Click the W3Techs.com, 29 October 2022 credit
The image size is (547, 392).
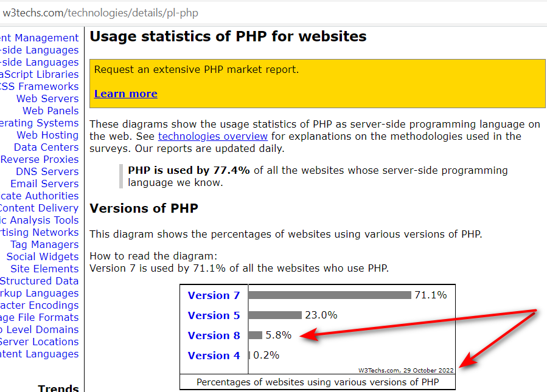[406, 370]
